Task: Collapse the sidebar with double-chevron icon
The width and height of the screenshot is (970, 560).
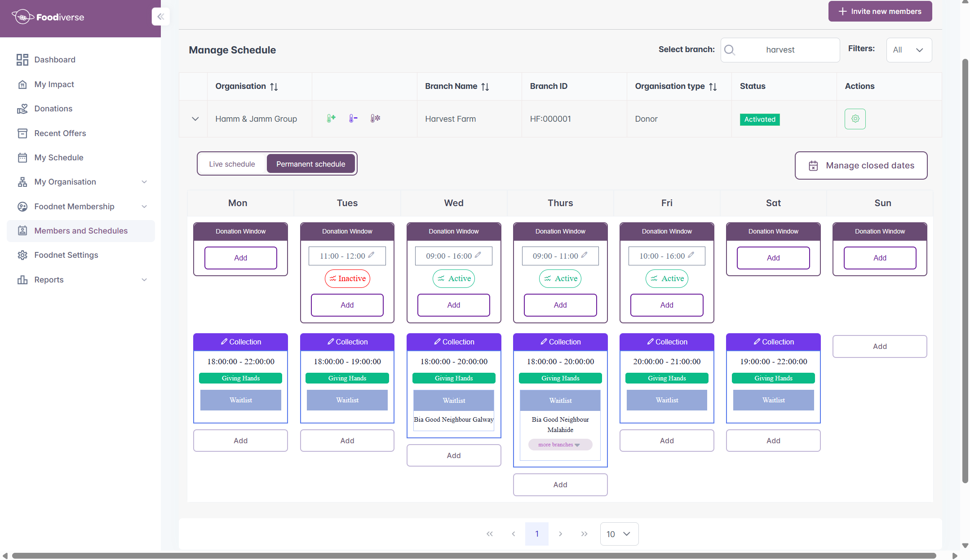Action: pyautogui.click(x=160, y=17)
